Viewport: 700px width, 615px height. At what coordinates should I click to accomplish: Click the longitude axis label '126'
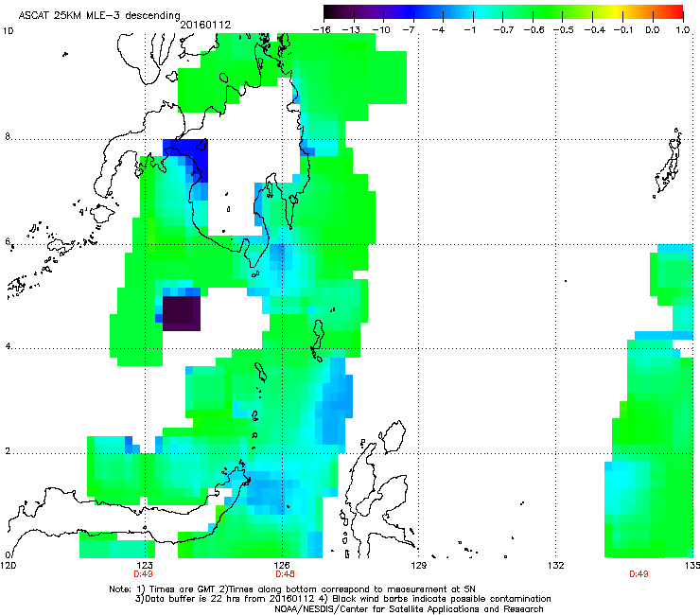[282, 566]
